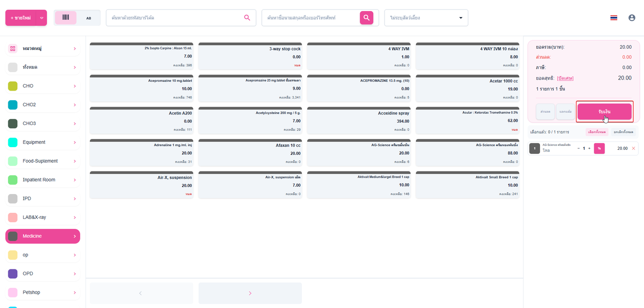Remove AG-Science item with red X
This screenshot has width=644, height=308.
633,148
